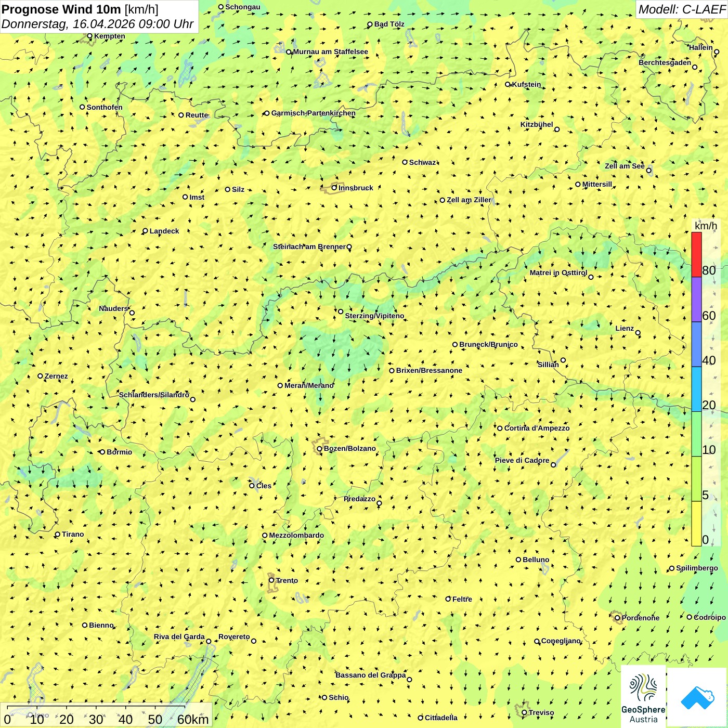Click the Bormio city marker

[x=102, y=452]
